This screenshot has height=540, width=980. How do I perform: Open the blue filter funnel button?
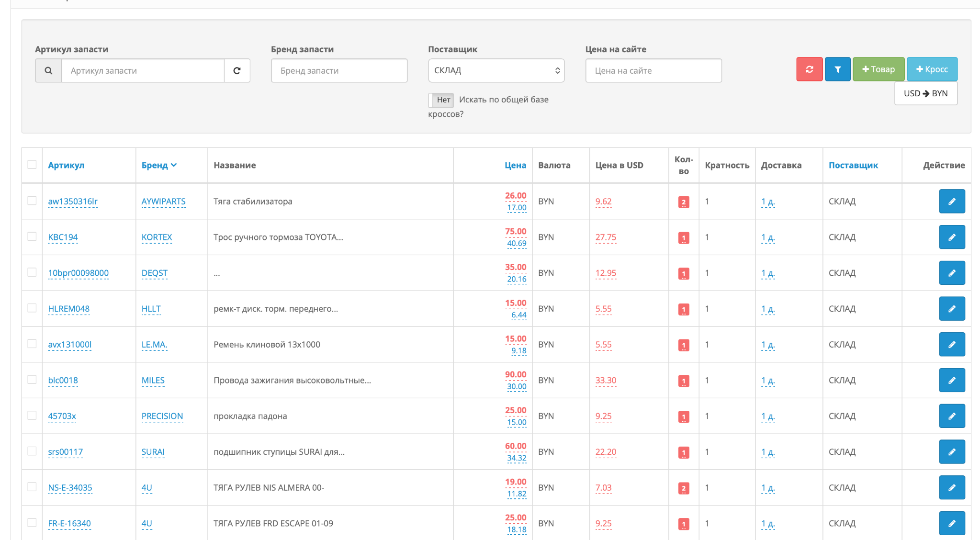838,69
